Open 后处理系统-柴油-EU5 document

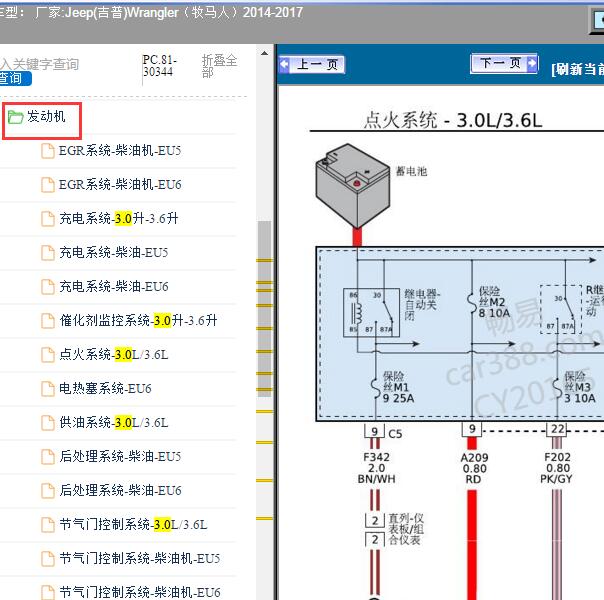pyautogui.click(x=120, y=456)
